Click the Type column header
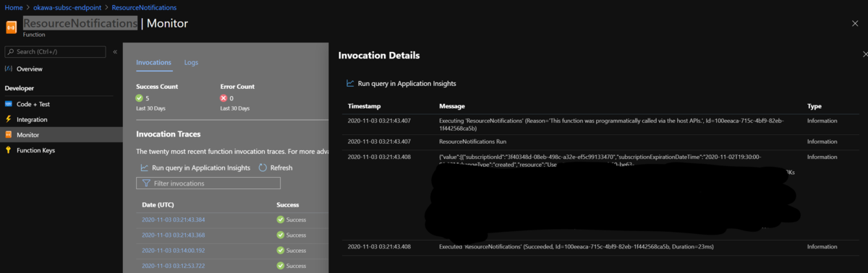The height and width of the screenshot is (273, 868). 814,106
